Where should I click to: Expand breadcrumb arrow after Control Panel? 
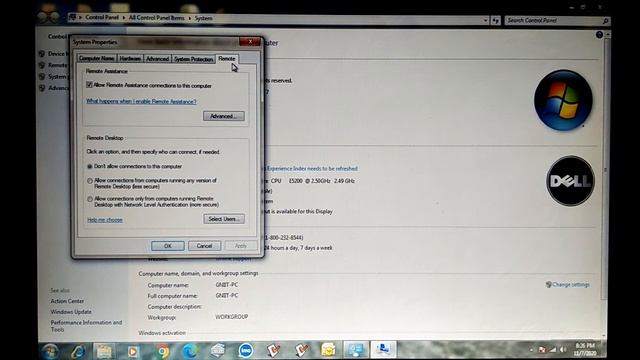pos(124,18)
